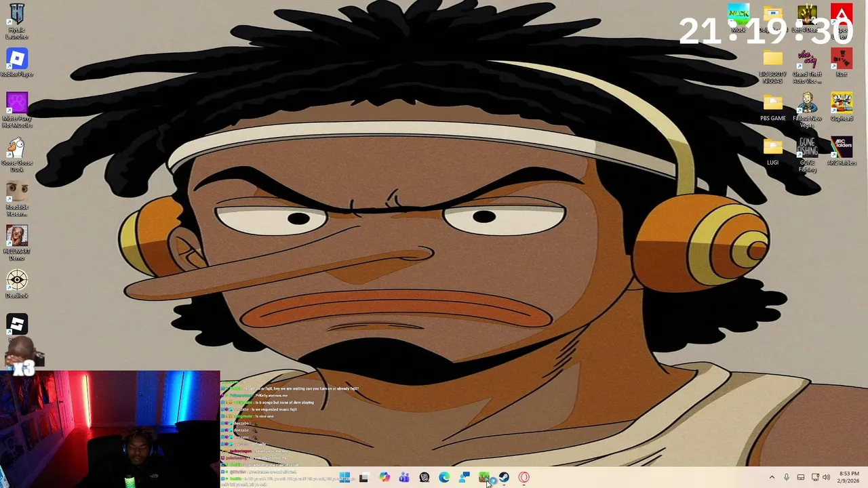The width and height of the screenshot is (868, 488).
Task: Select the Muck game shortcut
Action: click(x=738, y=18)
